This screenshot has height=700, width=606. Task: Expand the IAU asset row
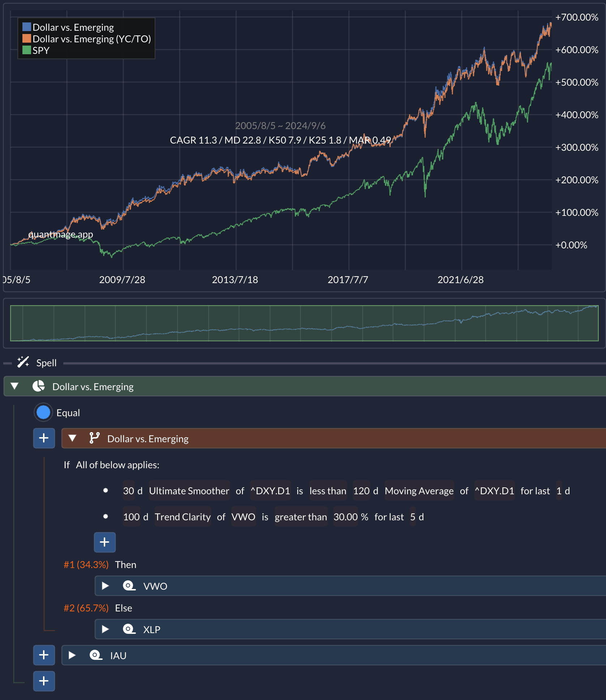click(72, 655)
